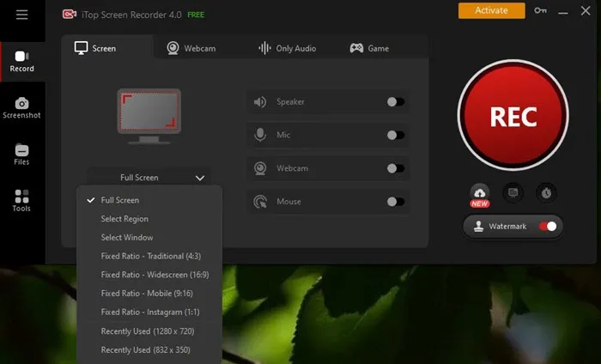Turn off the Watermark switch
The height and width of the screenshot is (364, 601).
click(x=548, y=227)
